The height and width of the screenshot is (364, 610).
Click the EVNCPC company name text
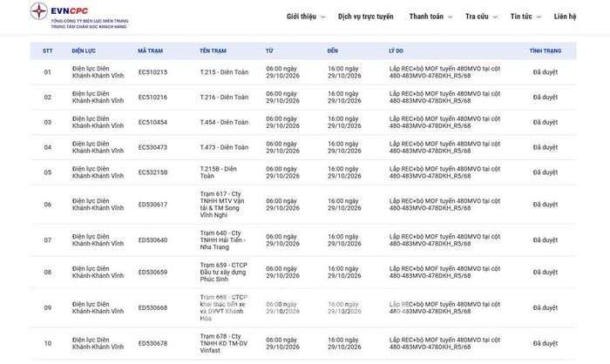coord(69,11)
